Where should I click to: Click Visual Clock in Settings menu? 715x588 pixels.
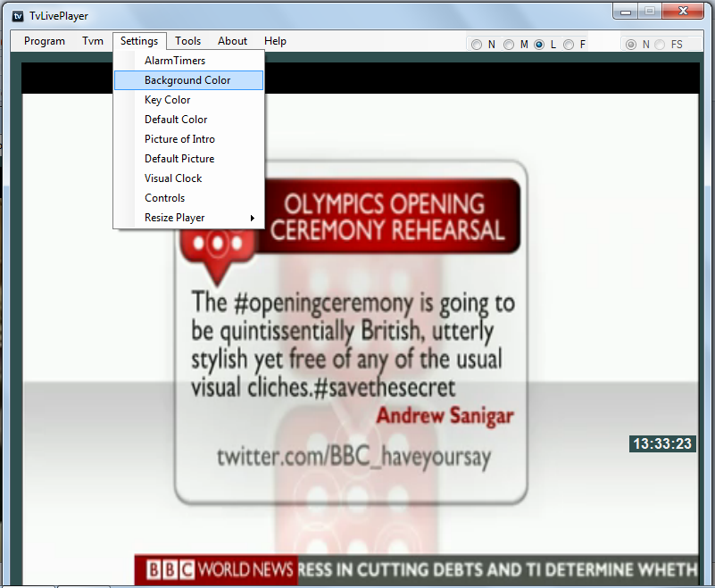[173, 178]
